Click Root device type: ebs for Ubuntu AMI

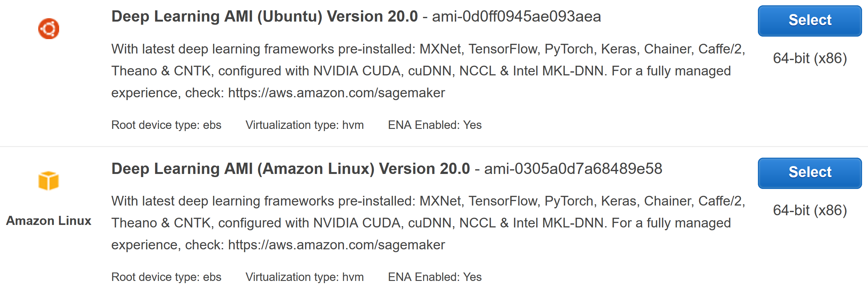[x=166, y=125]
